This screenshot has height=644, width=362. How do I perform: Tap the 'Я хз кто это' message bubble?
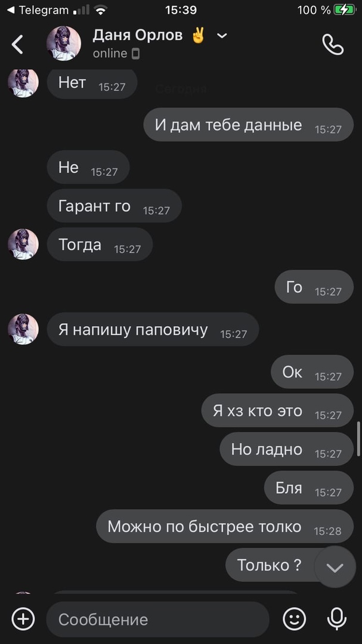277,410
